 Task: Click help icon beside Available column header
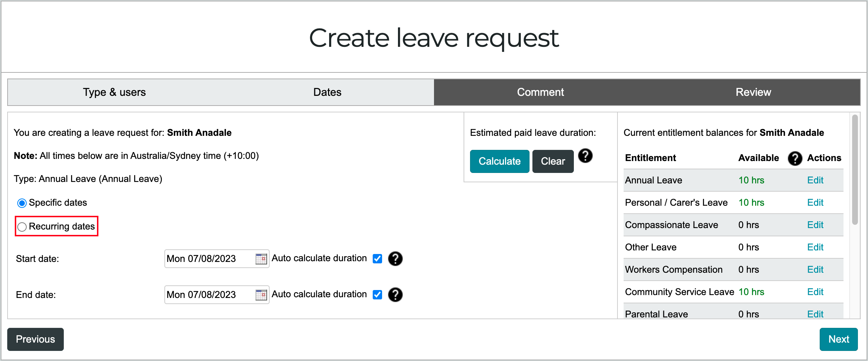tap(795, 158)
